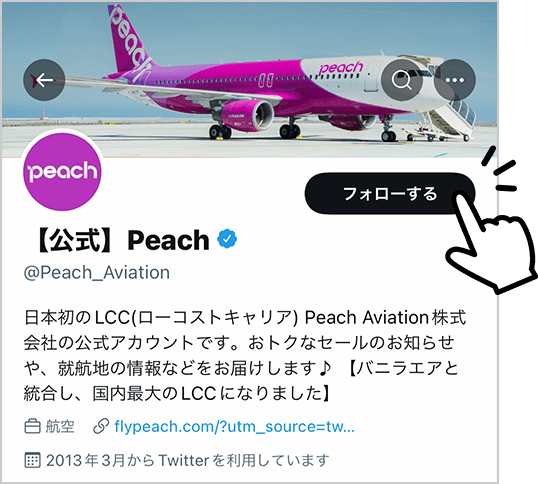
Task: Tap the back arrow icon
Action: click(44, 80)
